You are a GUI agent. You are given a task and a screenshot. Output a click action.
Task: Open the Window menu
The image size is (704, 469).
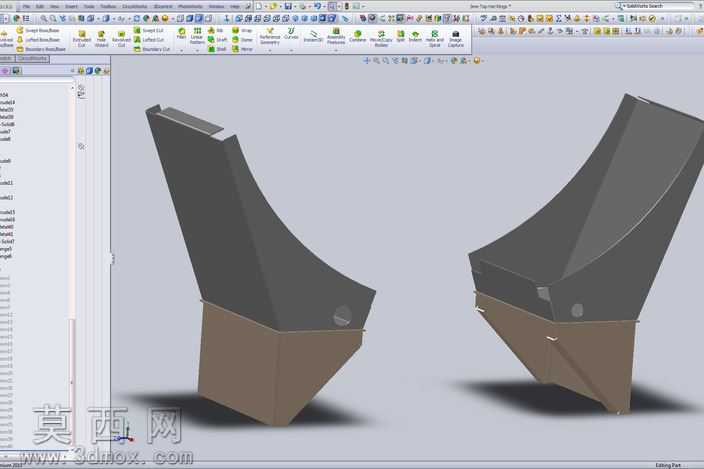[x=216, y=6]
